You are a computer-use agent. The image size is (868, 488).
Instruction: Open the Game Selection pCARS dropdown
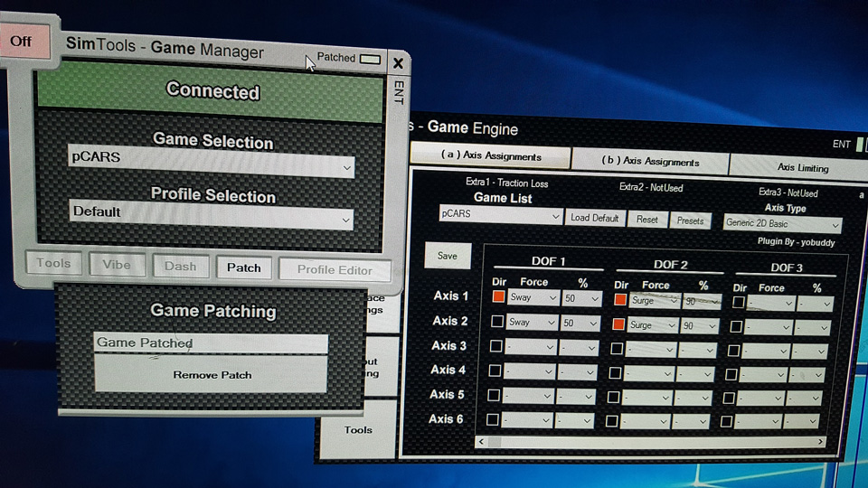(211, 159)
